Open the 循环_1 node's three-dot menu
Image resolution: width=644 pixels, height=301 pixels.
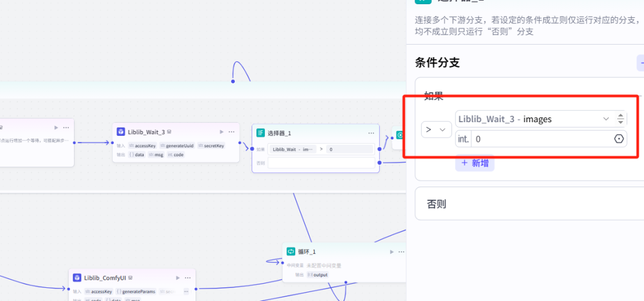(x=401, y=252)
